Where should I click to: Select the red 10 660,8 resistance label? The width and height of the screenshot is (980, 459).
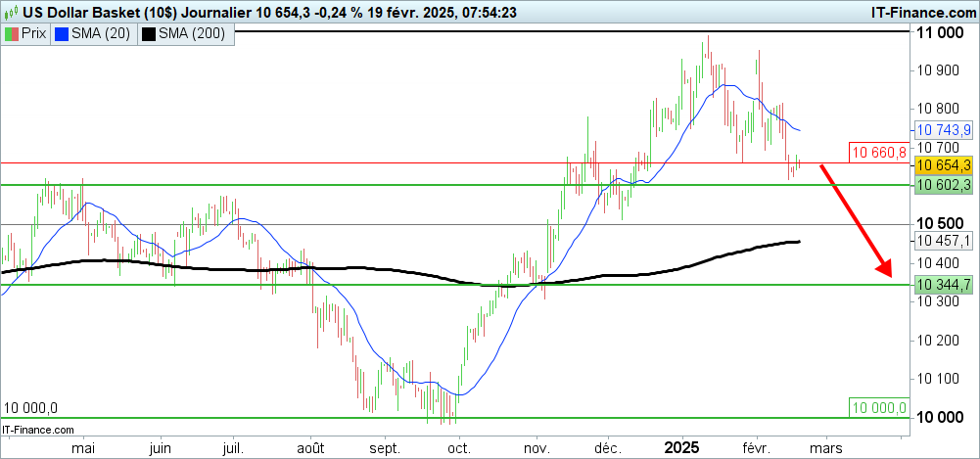pos(877,152)
